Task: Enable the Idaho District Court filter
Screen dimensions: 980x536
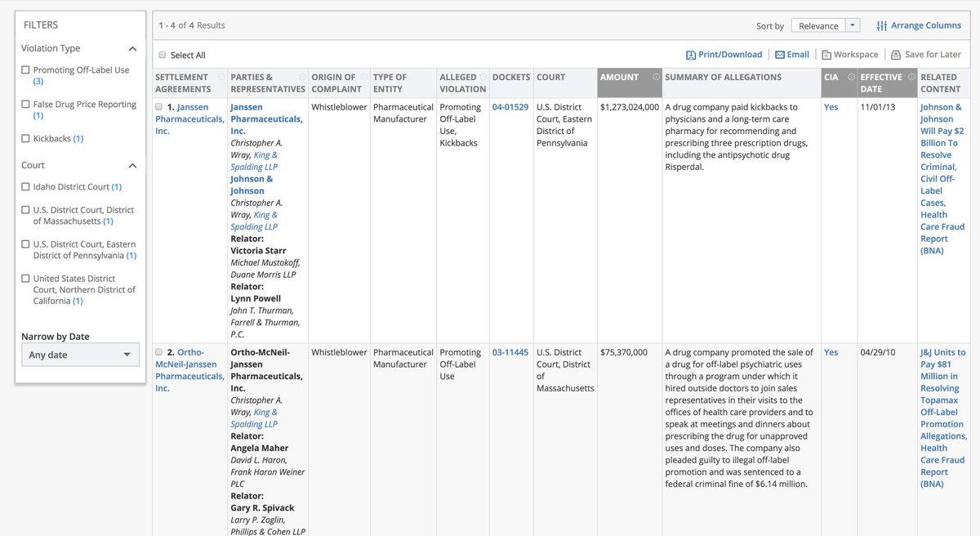Action: (x=26, y=187)
